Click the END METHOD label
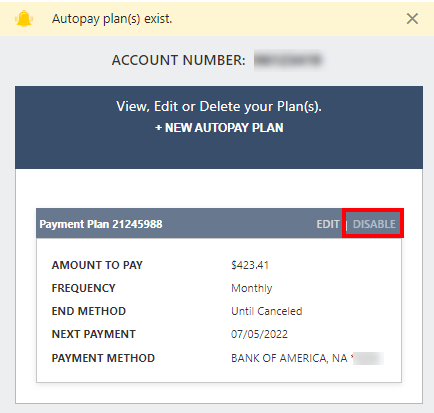The height and width of the screenshot is (413, 434). coord(89,311)
